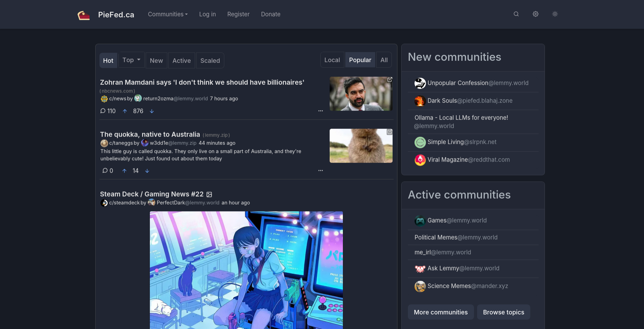Switch feed to Local
Screen dimensions: 644x329
[332, 60]
